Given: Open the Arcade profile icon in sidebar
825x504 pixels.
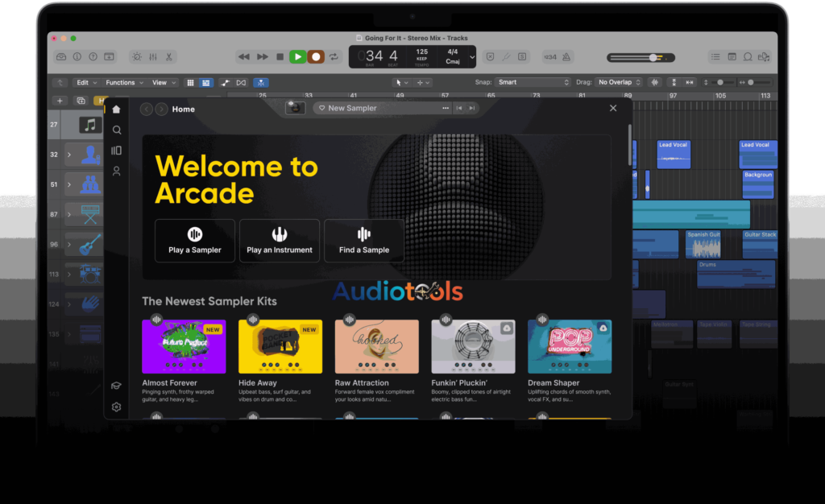Looking at the screenshot, I should point(117,171).
